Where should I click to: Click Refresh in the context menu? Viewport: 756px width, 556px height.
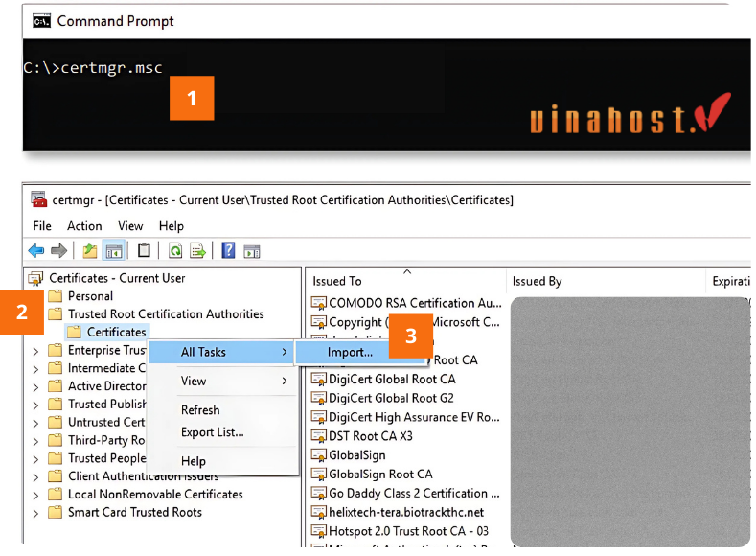coord(200,409)
